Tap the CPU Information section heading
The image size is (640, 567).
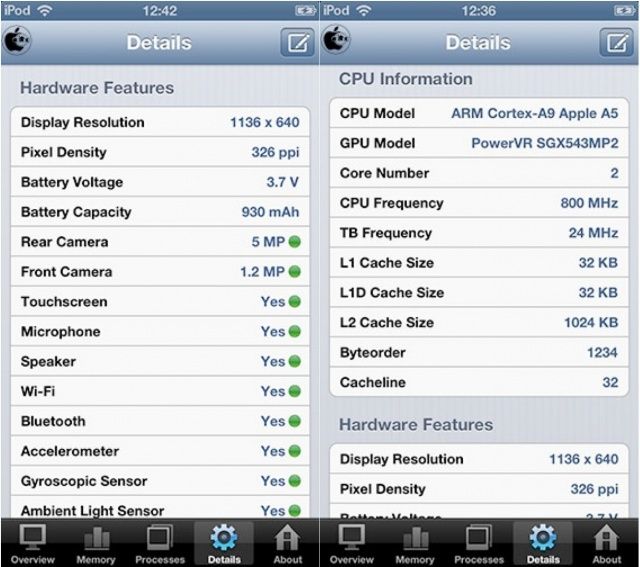406,79
